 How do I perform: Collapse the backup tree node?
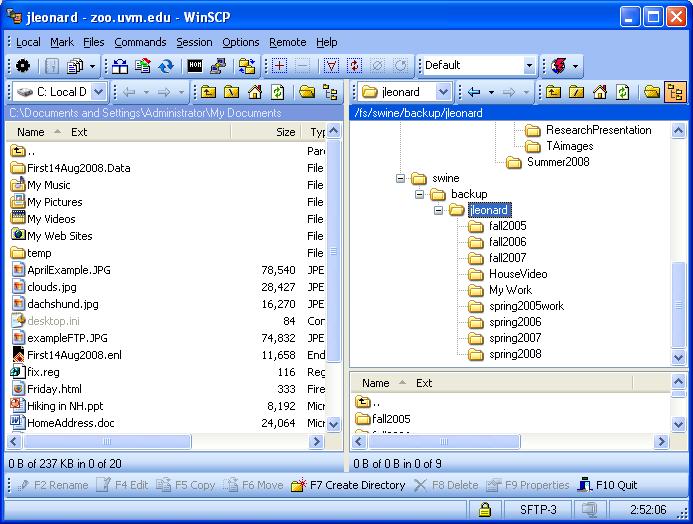(419, 194)
